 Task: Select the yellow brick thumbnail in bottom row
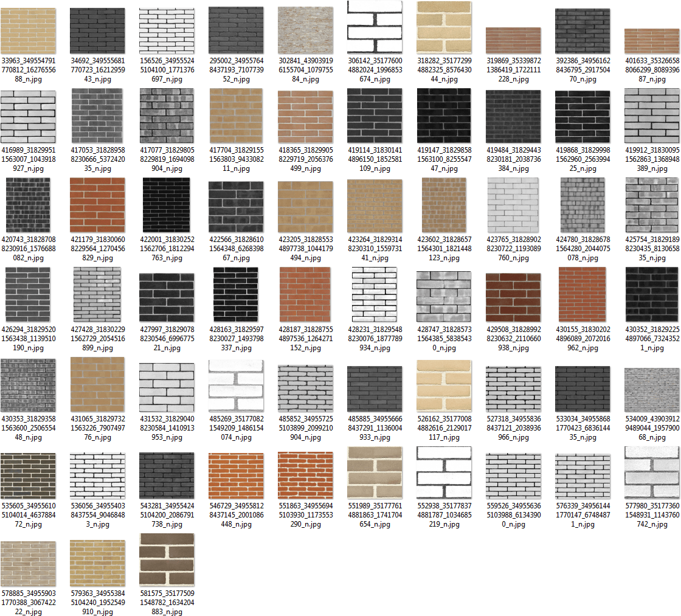tap(97, 566)
